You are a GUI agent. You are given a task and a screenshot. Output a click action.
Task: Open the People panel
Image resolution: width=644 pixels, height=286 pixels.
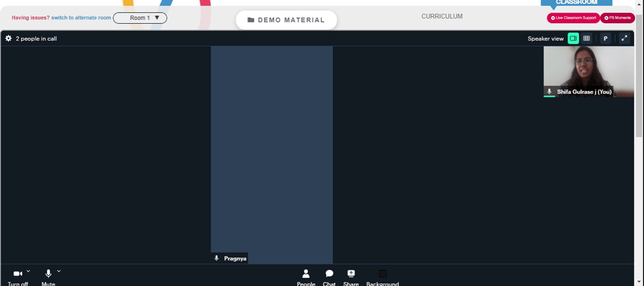(x=306, y=278)
